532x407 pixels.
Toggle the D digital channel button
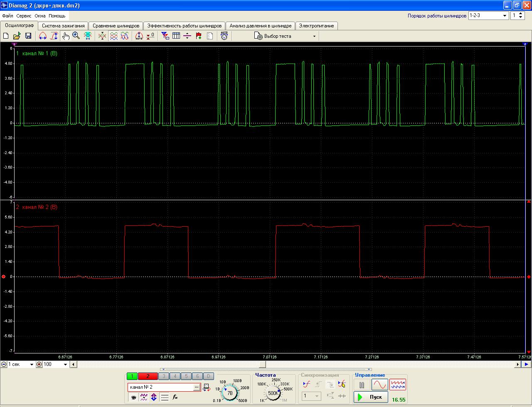208,376
